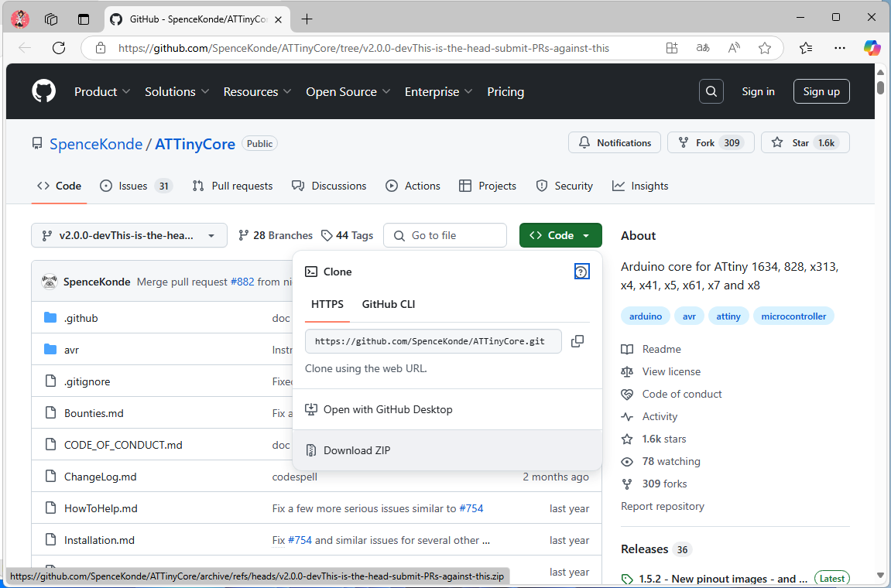Open the Bounties.md file
Screen dimensions: 891x588
click(94, 413)
